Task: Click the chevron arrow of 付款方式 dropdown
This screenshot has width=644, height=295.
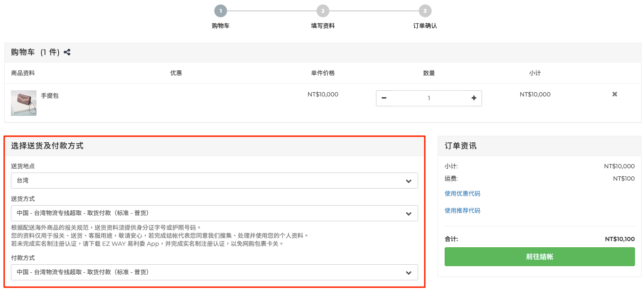Action: coord(409,273)
